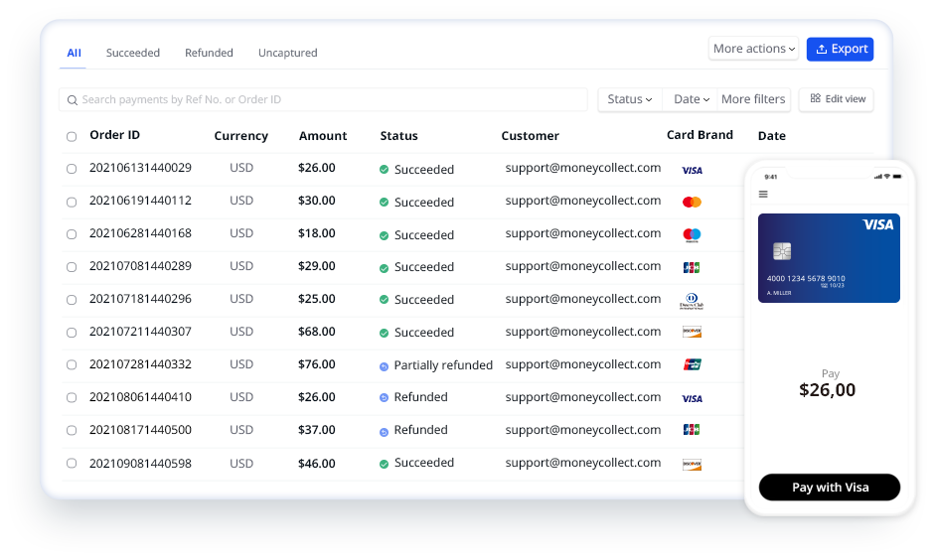934x560 pixels.
Task: Select checkbox for order 202106281440168
Action: 72,234
